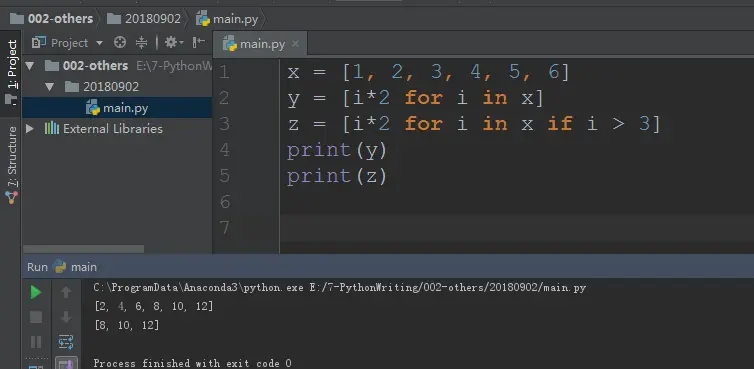Click line number 7 in the gutter

click(x=225, y=228)
